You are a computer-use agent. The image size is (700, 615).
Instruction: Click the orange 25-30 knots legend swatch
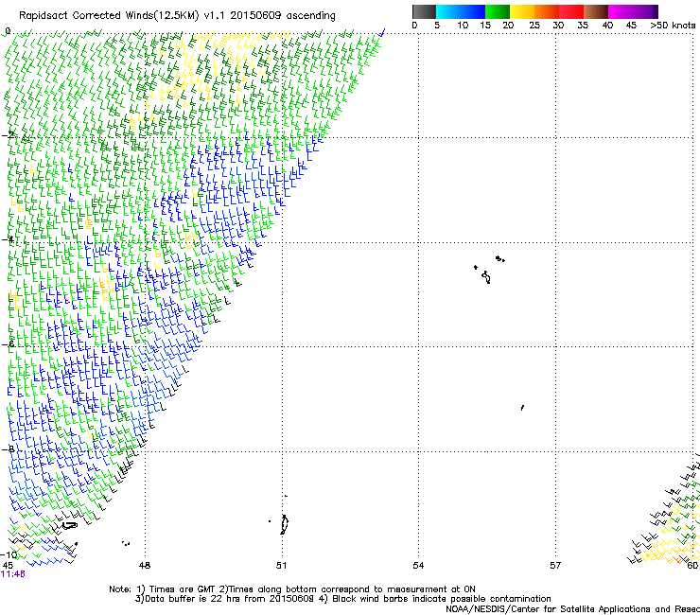tap(547, 11)
